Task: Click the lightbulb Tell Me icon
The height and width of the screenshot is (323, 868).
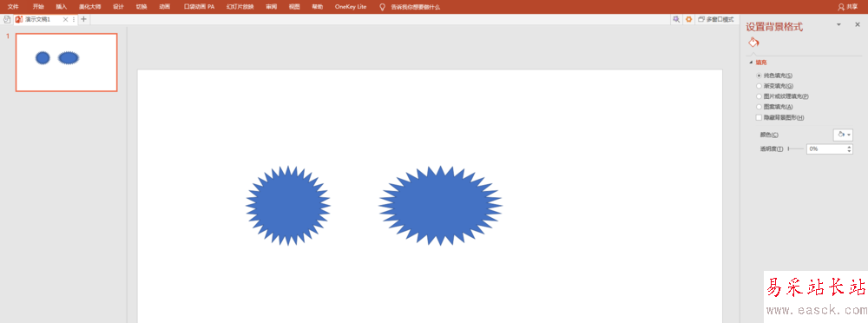Action: coord(382,7)
